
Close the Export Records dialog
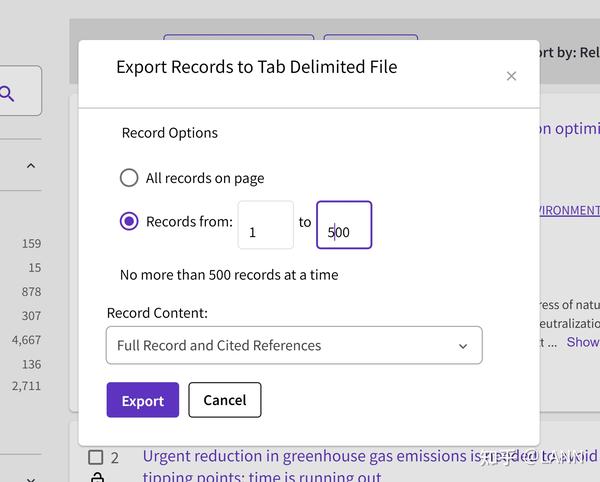point(511,76)
